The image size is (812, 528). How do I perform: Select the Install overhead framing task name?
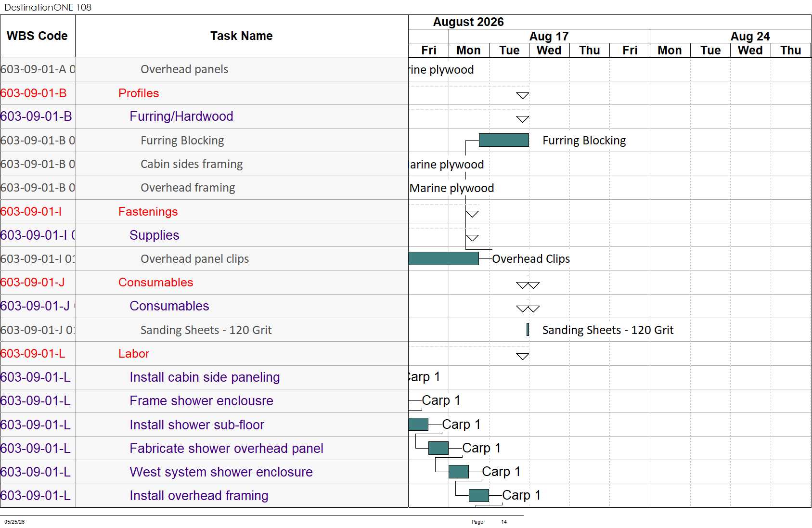click(199, 496)
